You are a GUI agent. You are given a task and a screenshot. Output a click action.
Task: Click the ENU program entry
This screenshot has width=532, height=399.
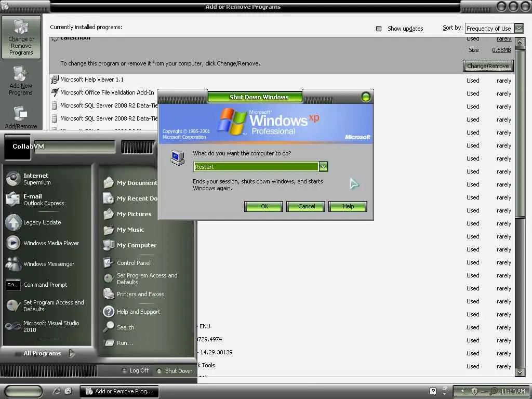[x=205, y=326]
